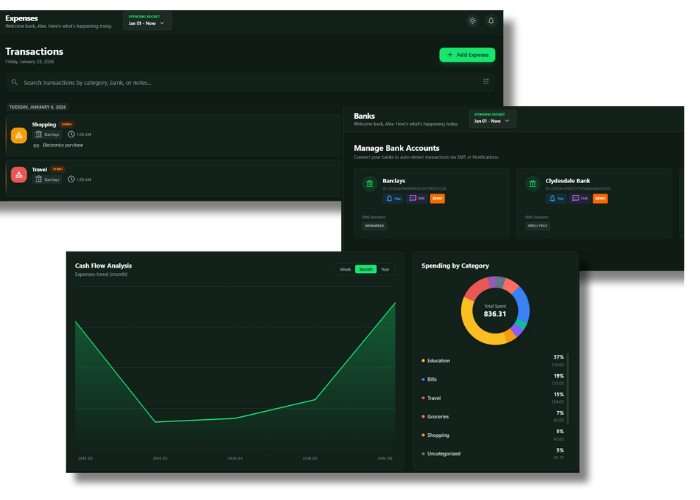
Task: Select the Education legend row
Action: coord(493,361)
